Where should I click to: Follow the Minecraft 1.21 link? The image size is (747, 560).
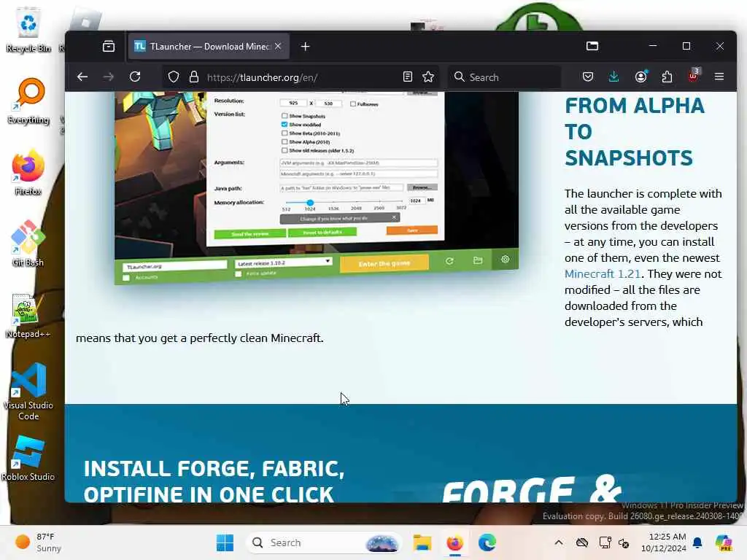(602, 274)
